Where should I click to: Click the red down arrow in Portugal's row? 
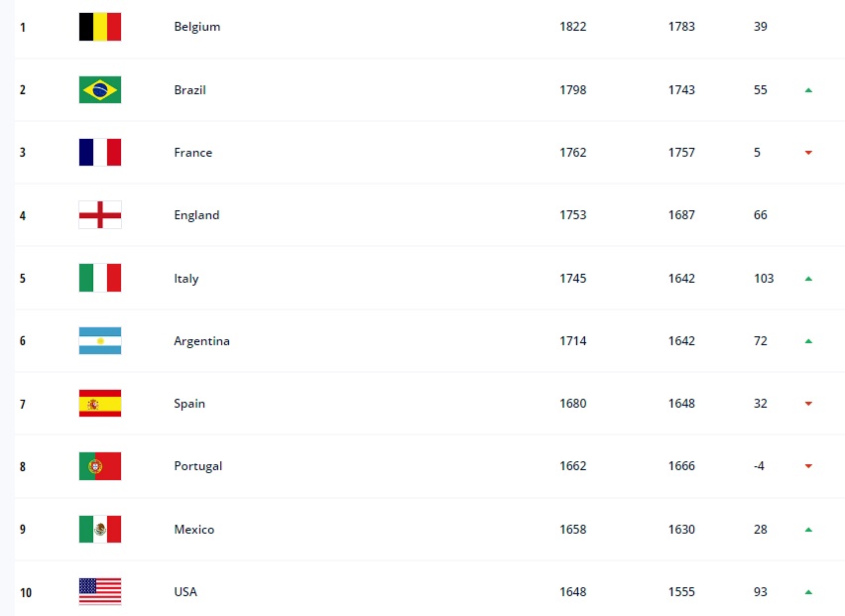(x=809, y=466)
